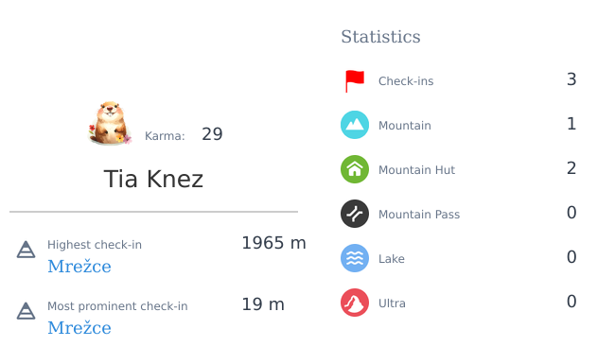The width and height of the screenshot is (615, 364).
Task: Click the Mountain Pass label
Action: (x=419, y=215)
